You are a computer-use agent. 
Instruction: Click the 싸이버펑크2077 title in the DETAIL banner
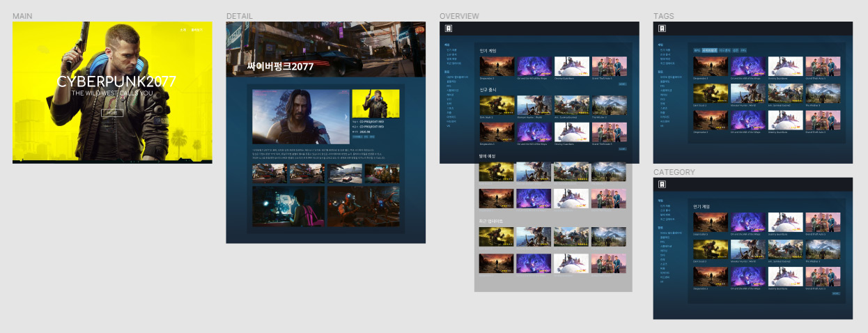pos(280,67)
